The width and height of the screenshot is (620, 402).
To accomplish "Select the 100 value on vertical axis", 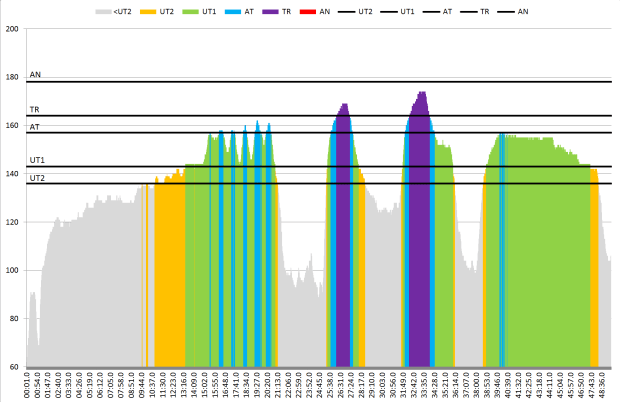I will 12,271.
